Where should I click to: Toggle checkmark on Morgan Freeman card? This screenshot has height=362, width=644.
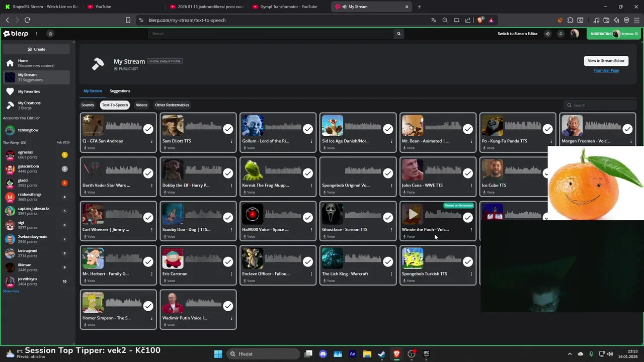[x=627, y=129]
